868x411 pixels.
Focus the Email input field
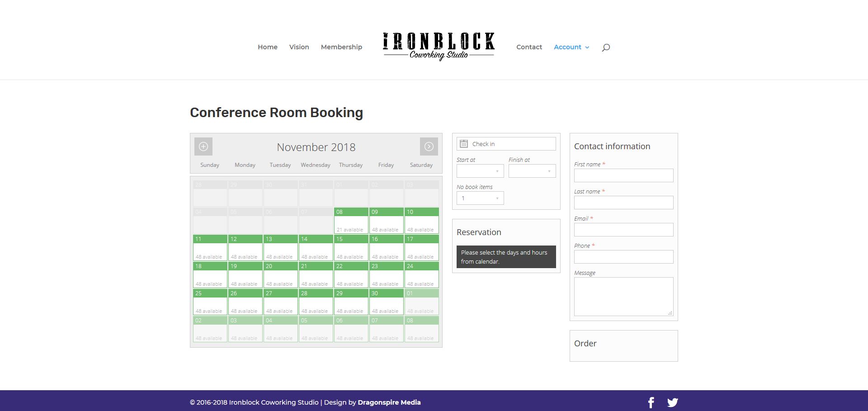[624, 230]
